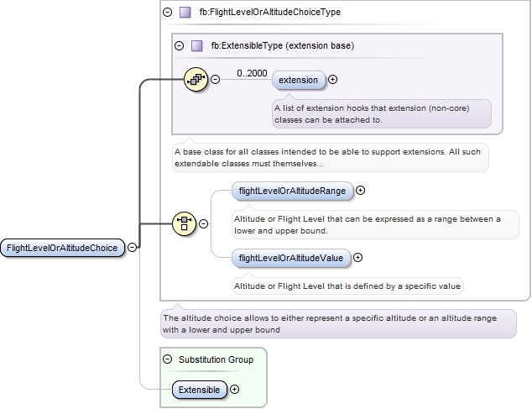Viewport: 532px width, 409px height.
Task: Expand flightLevelOrAltitudeValue with its plus icon
Action: click(x=358, y=258)
